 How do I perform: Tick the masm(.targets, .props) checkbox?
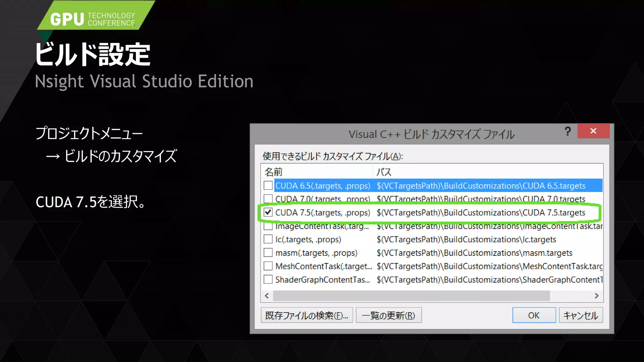coord(268,253)
